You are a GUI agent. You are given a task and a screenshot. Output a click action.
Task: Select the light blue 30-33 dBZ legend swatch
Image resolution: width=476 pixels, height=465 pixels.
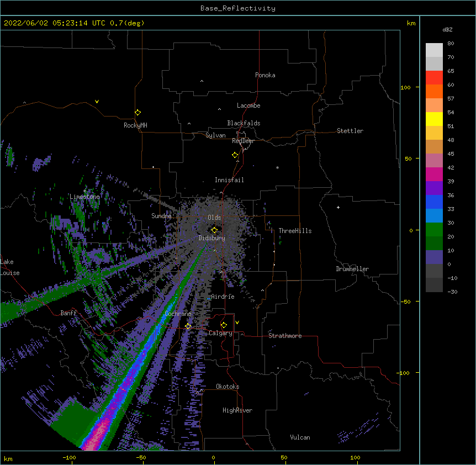pyautogui.click(x=434, y=216)
